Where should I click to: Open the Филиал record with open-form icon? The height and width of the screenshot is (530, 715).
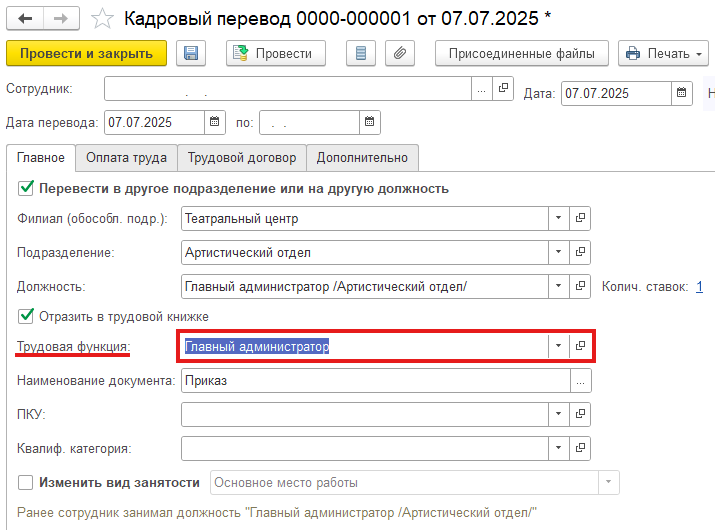(580, 218)
